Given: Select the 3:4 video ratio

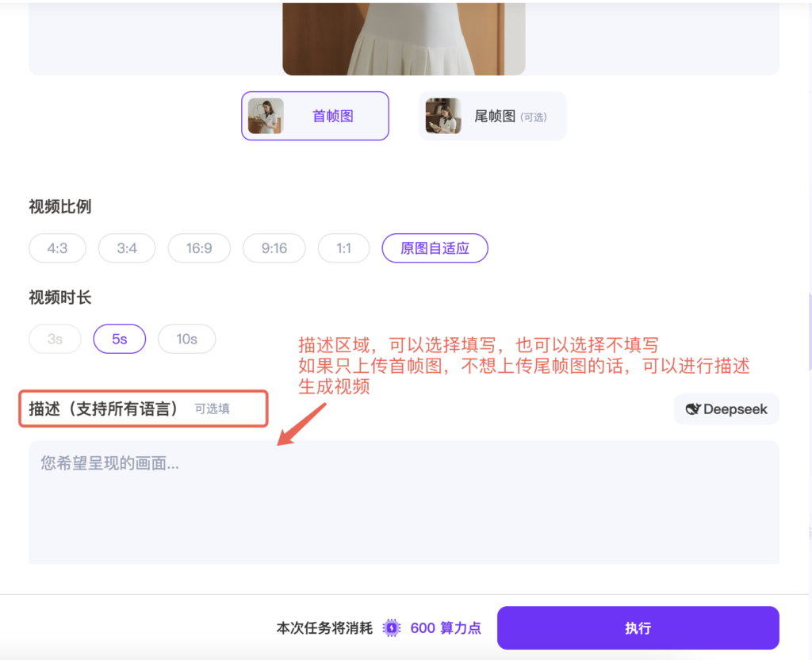Looking at the screenshot, I should (x=127, y=248).
